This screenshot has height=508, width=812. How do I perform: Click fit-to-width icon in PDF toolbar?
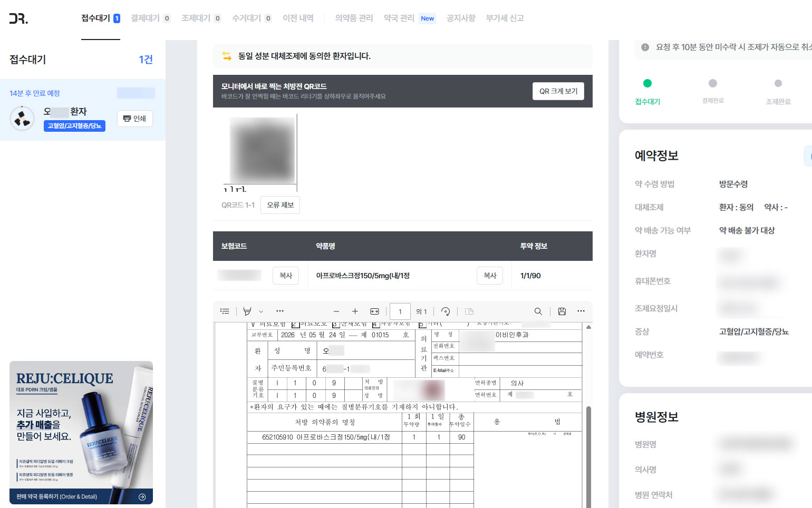coord(374,311)
